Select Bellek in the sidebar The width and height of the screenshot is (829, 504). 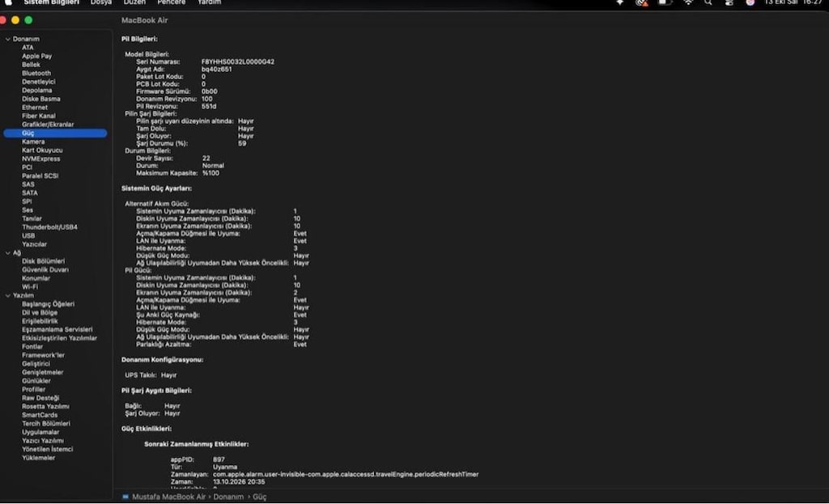(x=31, y=65)
